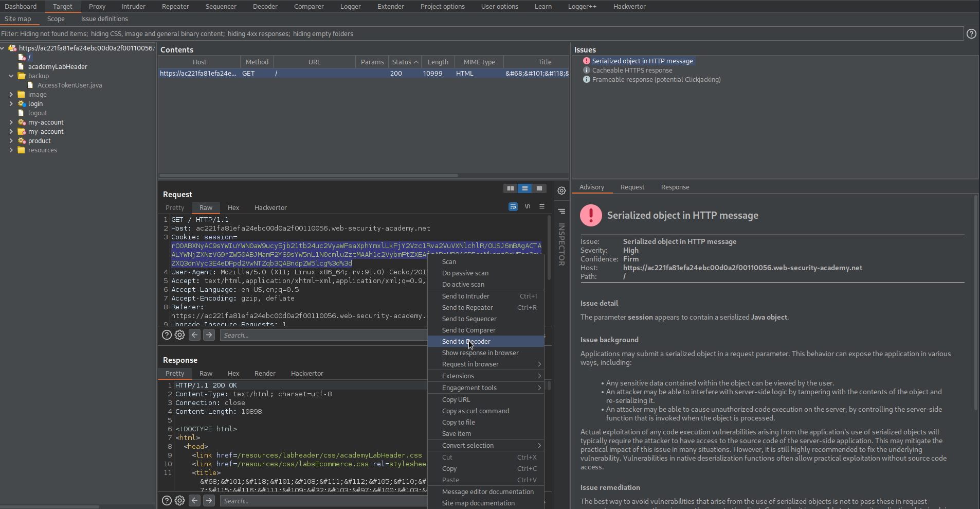Switch to Issue definitions sub-tab
The width and height of the screenshot is (980, 509).
pyautogui.click(x=104, y=19)
